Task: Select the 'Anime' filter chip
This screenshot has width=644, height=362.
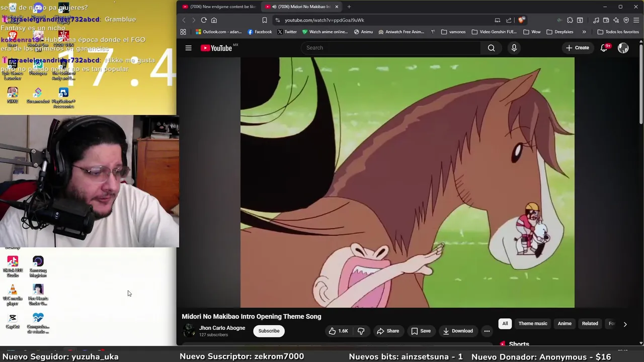Action: (x=565, y=324)
